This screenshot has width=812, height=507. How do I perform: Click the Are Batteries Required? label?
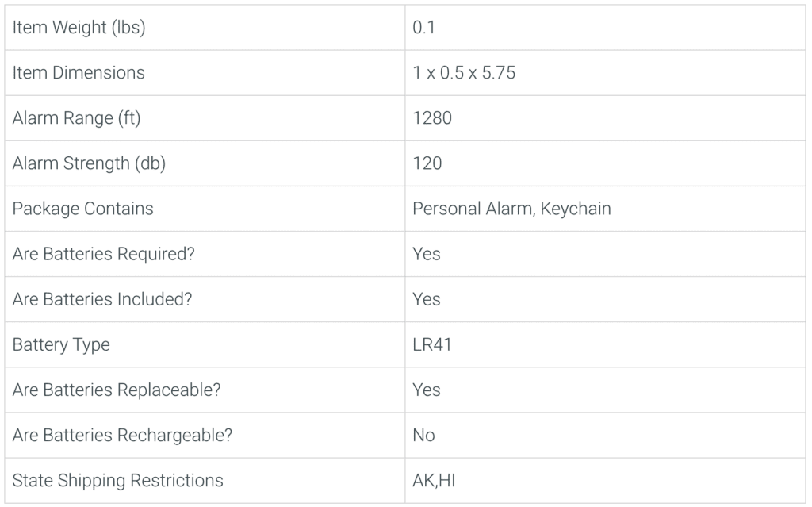click(x=104, y=254)
